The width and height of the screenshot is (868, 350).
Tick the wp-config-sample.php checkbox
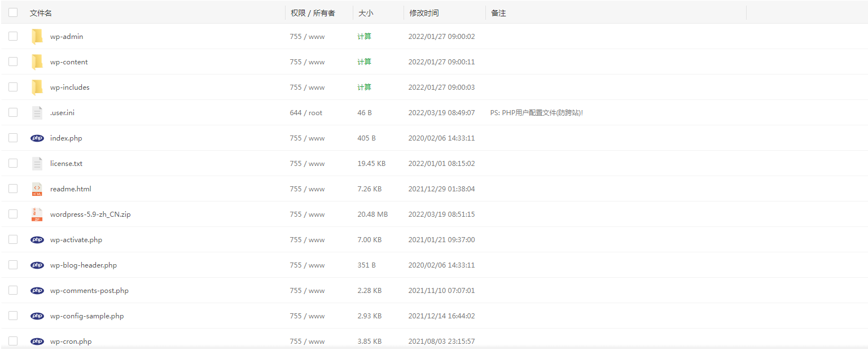point(13,316)
